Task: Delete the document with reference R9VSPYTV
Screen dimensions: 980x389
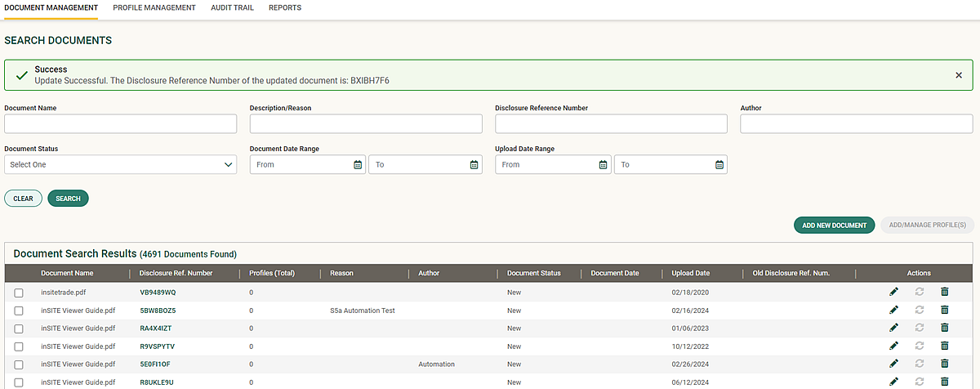Action: (945, 346)
